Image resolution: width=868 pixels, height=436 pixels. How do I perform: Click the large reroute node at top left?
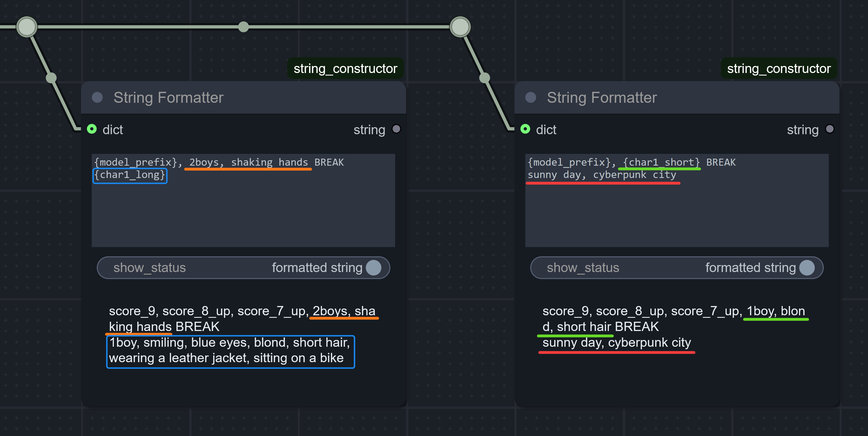click(27, 27)
